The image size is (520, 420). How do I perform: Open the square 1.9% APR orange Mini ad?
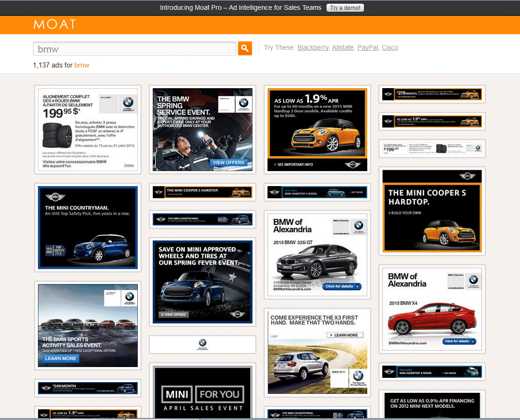(317, 129)
